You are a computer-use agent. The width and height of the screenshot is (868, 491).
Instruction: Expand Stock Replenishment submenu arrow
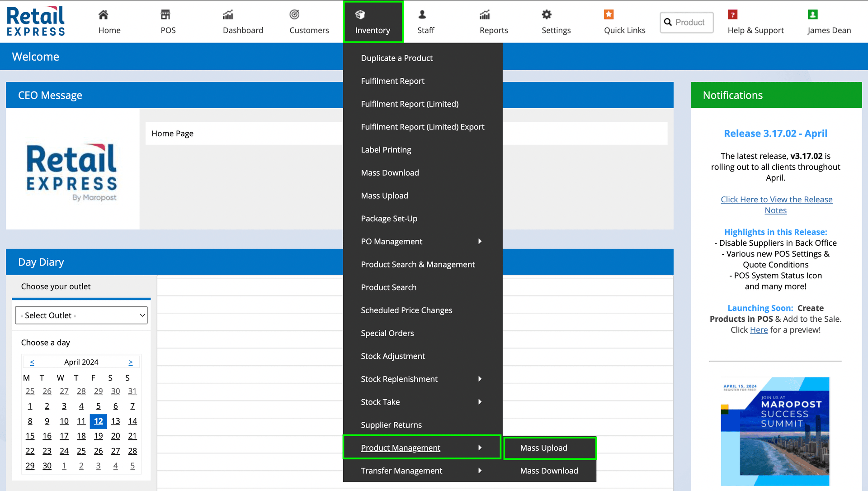tap(480, 379)
